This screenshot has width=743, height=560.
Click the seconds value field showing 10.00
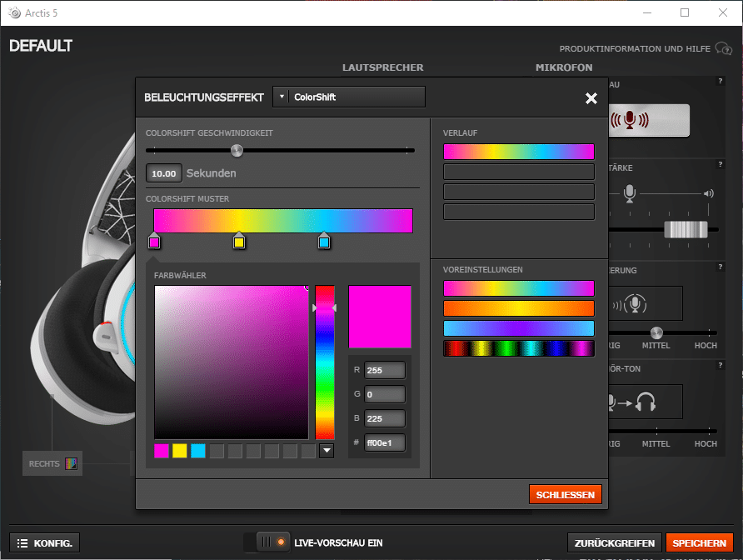point(164,173)
